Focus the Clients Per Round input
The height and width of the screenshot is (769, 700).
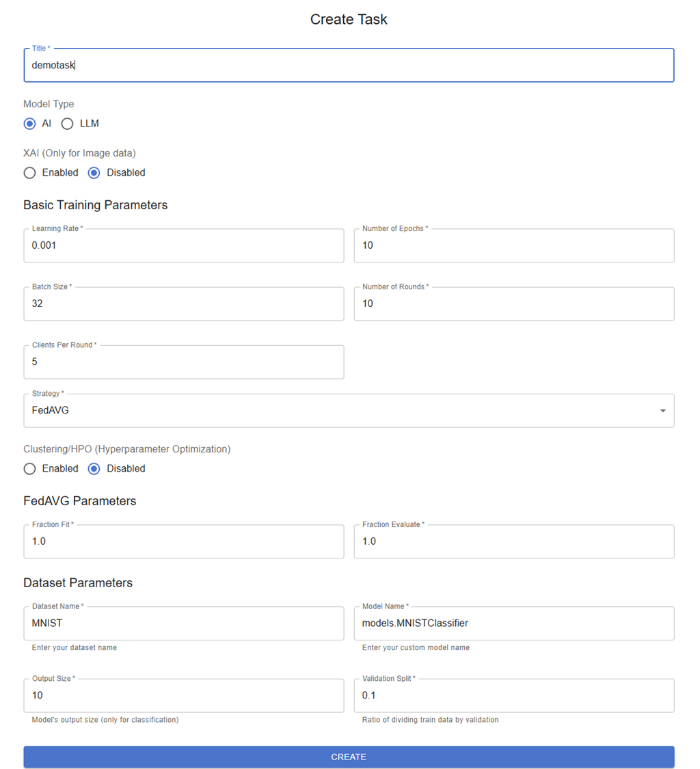pos(183,362)
